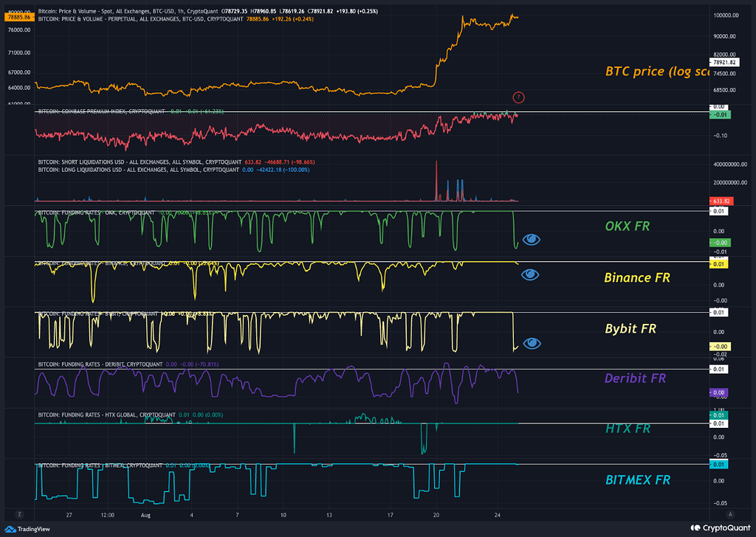
Task: Click the 20 date axis label
Action: coord(436,515)
